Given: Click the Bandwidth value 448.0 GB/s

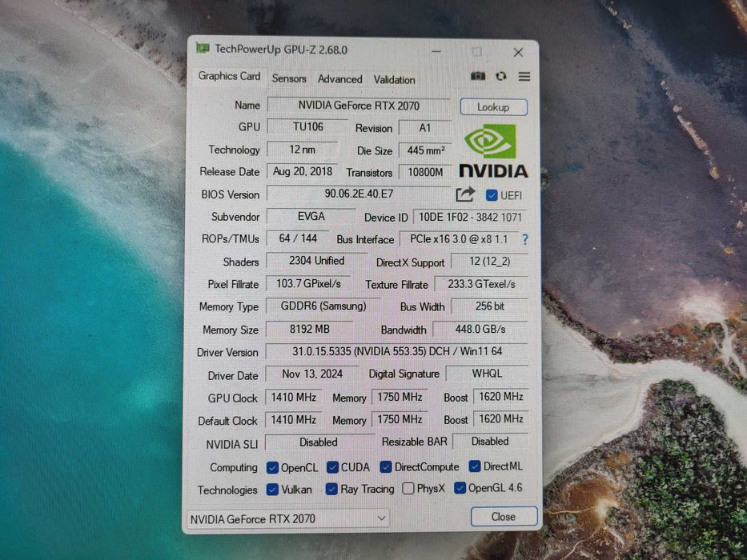Looking at the screenshot, I should 480,329.
